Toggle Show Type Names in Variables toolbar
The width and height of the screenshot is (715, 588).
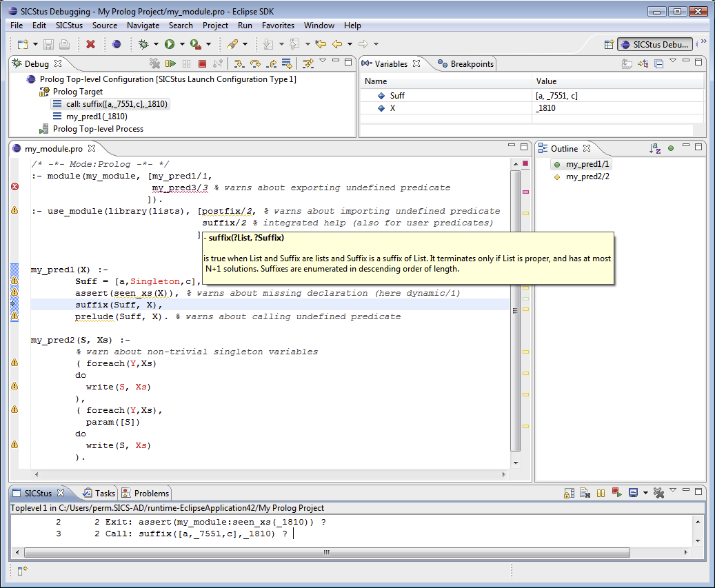(627, 63)
